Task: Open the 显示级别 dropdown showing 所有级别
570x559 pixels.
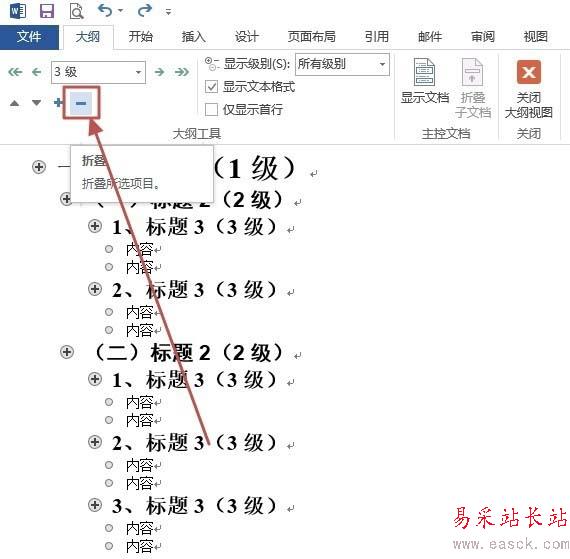Action: click(342, 64)
